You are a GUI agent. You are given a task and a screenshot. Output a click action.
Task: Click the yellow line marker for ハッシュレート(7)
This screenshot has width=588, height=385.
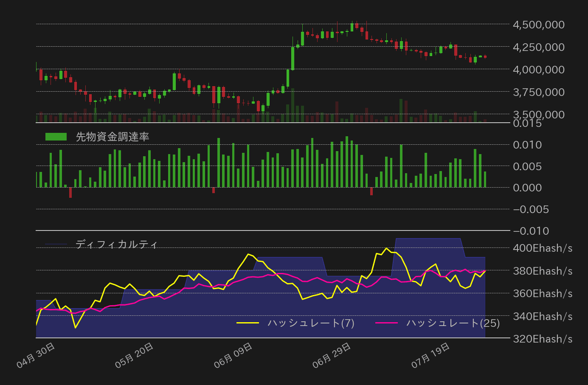pos(248,323)
